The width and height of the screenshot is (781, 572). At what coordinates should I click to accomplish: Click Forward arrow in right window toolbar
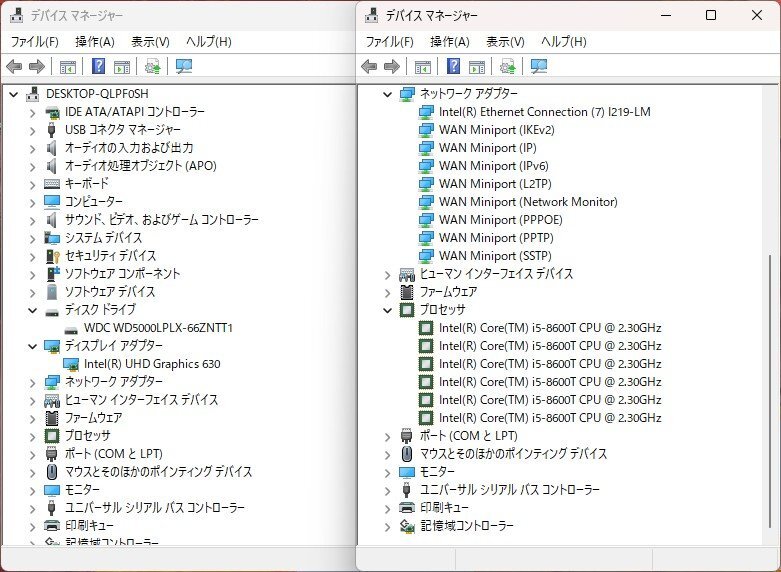click(x=392, y=66)
